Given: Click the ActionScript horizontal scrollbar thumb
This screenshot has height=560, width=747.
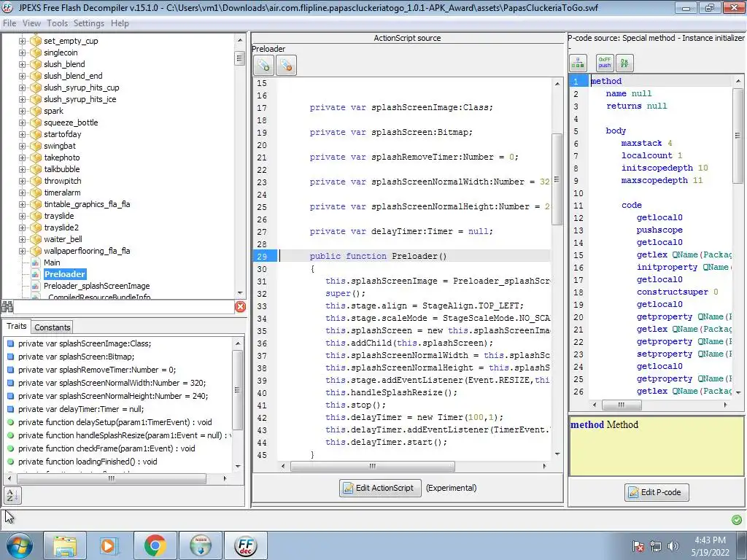Looking at the screenshot, I should coord(373,466).
